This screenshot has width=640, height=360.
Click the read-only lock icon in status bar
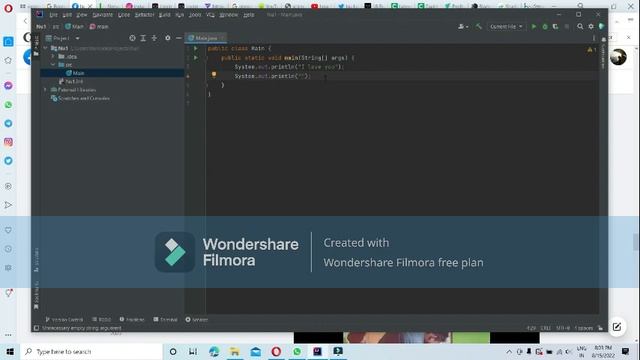[x=600, y=328]
